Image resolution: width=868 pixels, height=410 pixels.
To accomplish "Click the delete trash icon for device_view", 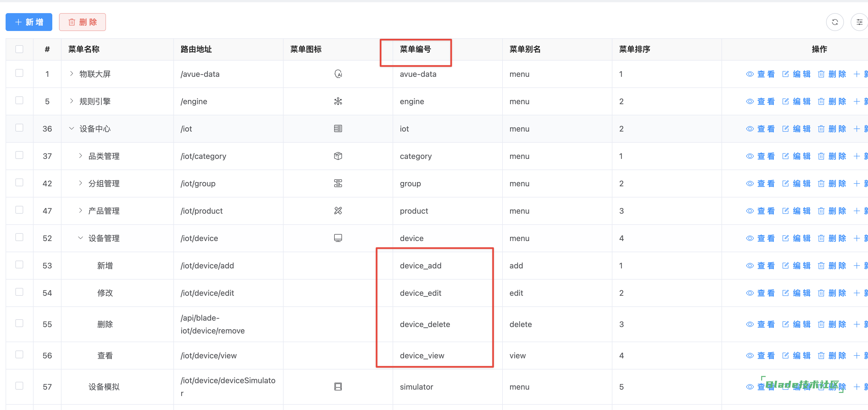I will (x=821, y=356).
